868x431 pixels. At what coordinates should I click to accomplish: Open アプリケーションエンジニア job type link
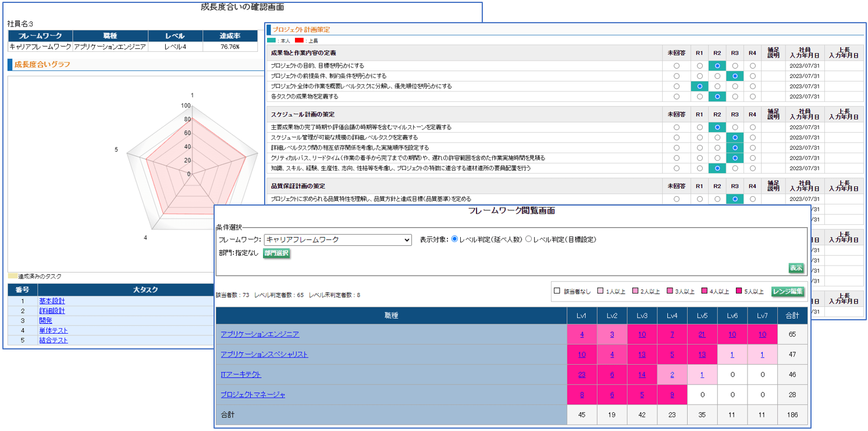pos(260,334)
